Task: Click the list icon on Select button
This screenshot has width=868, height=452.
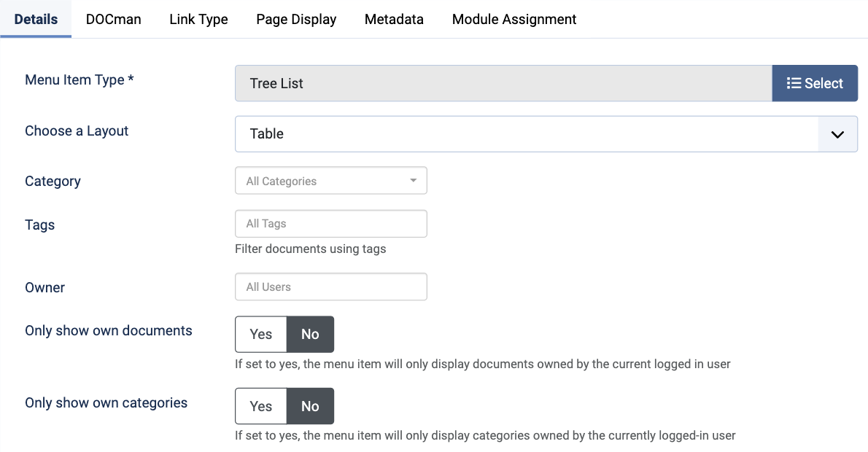Action: pyautogui.click(x=794, y=83)
